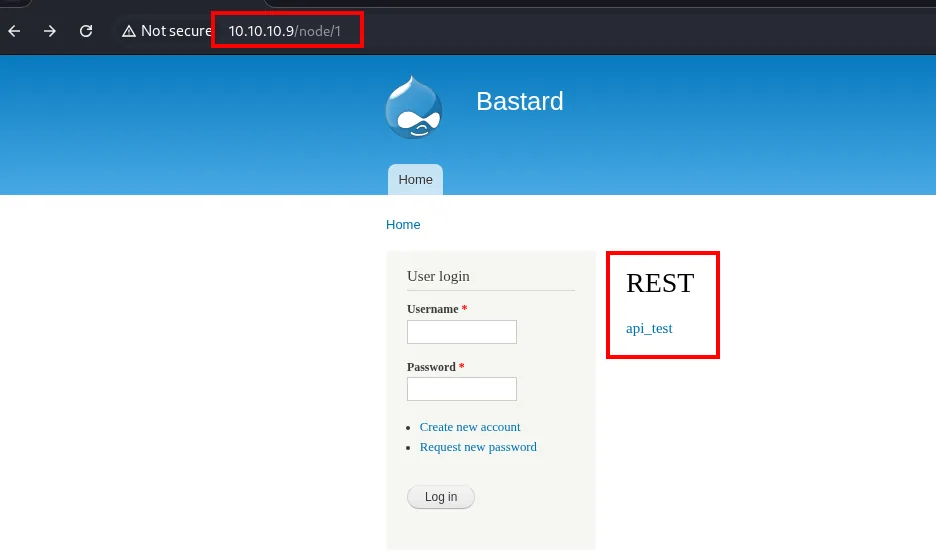Go back with the browser back arrow
Image resolution: width=936 pixels, height=559 pixels.
(14, 31)
